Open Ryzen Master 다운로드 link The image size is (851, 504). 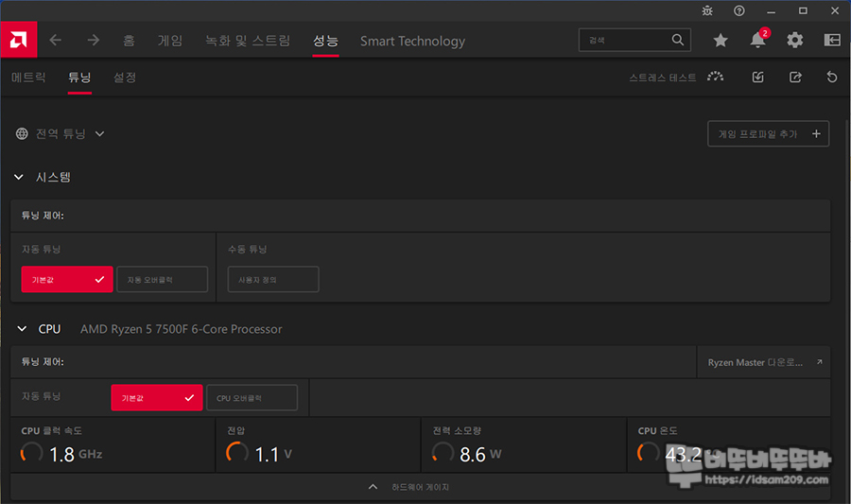764,362
